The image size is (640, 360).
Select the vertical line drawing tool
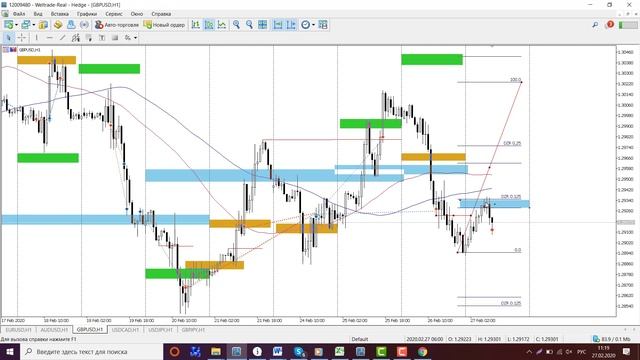click(x=36, y=38)
